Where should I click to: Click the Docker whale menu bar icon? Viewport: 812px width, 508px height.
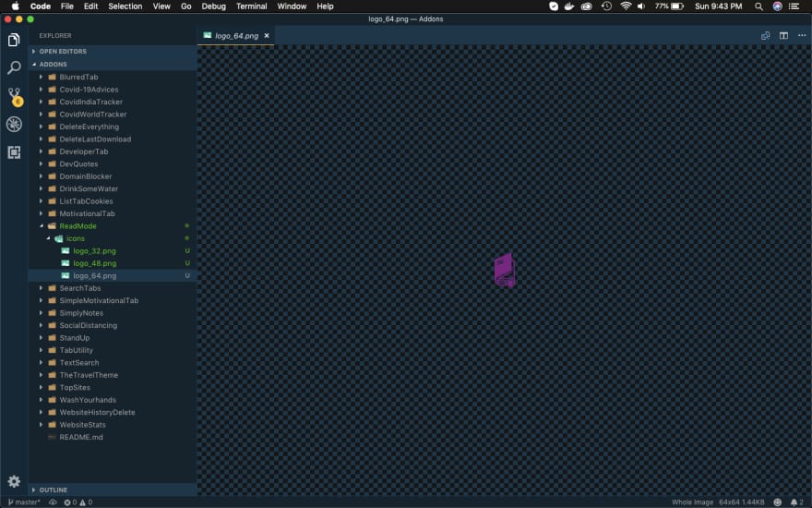569,6
